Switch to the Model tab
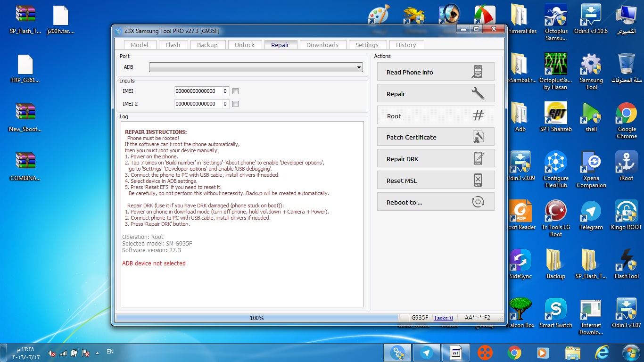Screen dimensions: 644x362 [139, 45]
